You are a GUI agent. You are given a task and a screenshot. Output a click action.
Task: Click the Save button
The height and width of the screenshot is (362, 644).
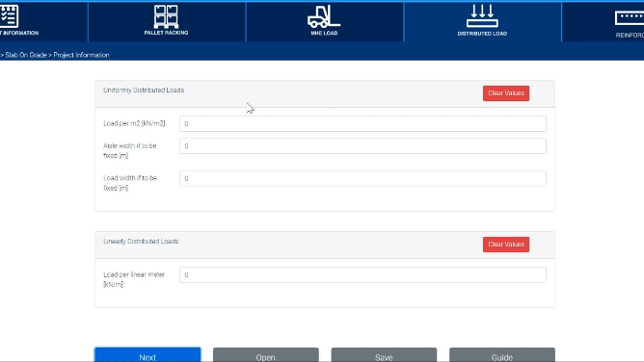384,355
